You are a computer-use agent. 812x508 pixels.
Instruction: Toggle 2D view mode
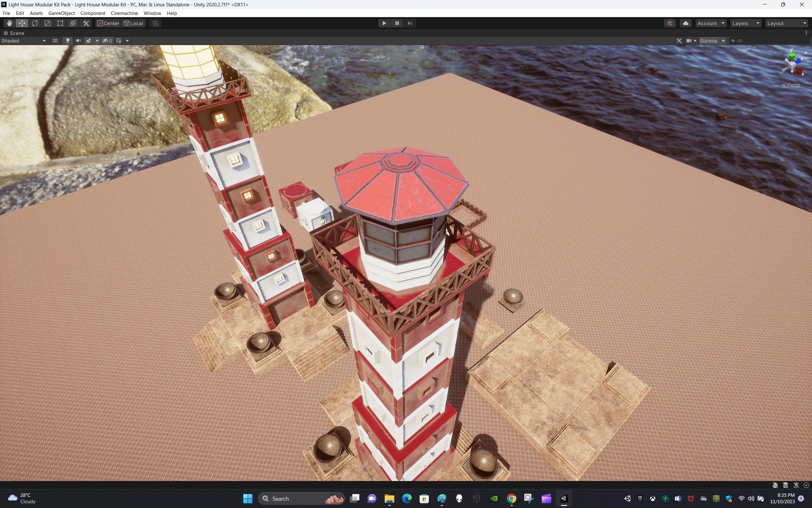[x=55, y=41]
